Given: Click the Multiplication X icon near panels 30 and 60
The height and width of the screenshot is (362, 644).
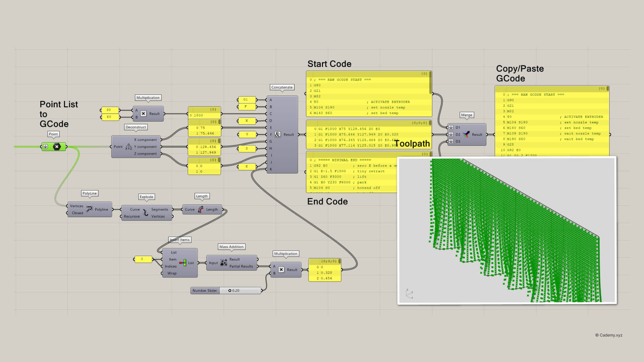Looking at the screenshot, I should click(x=143, y=114).
